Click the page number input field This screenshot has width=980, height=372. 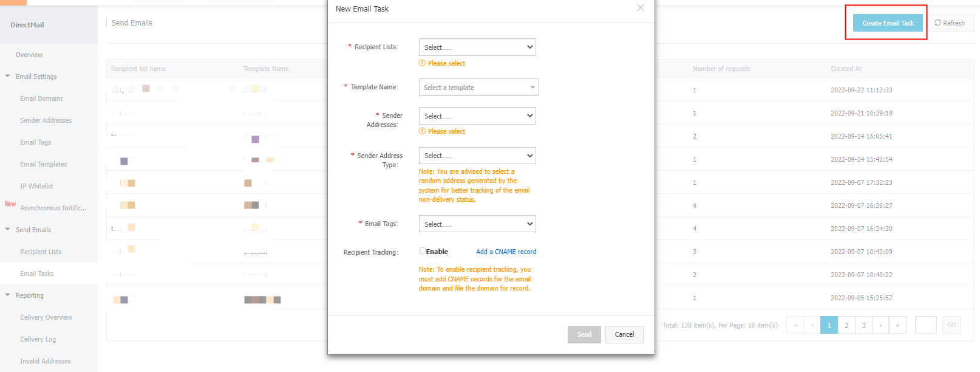[925, 325]
